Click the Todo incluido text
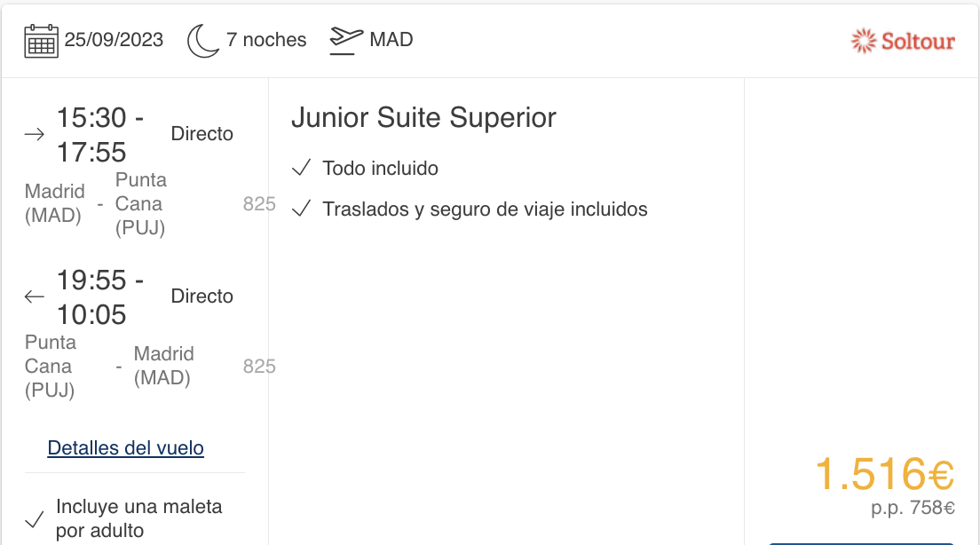 (380, 168)
